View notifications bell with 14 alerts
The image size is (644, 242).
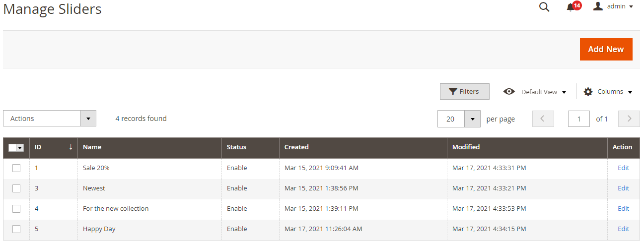click(571, 7)
